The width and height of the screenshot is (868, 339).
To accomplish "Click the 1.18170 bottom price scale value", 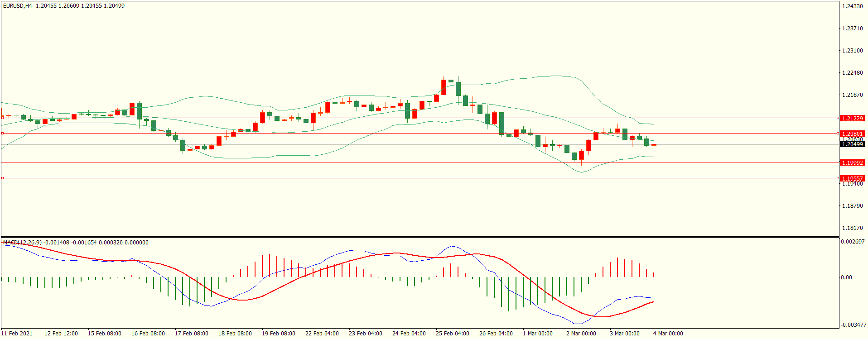I will tap(852, 228).
